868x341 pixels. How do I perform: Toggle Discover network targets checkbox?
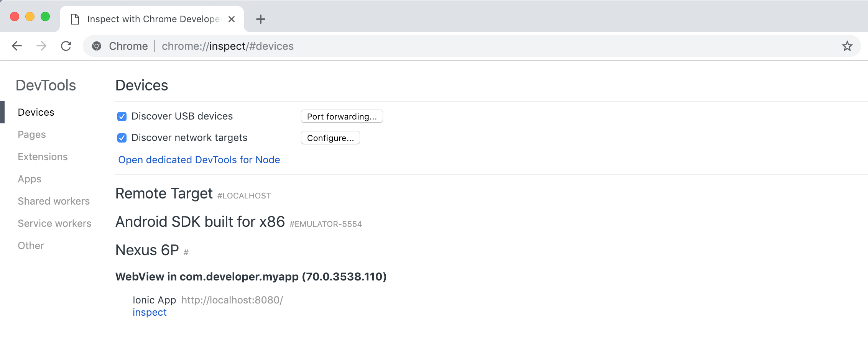(122, 138)
